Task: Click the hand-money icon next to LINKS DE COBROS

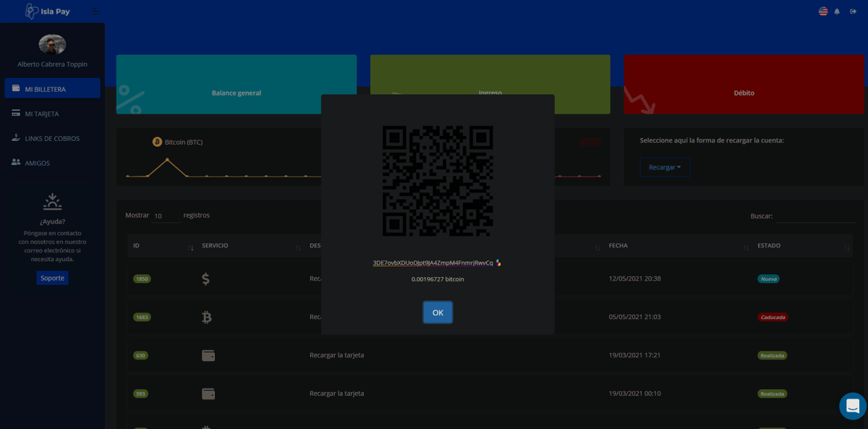Action: point(16,137)
